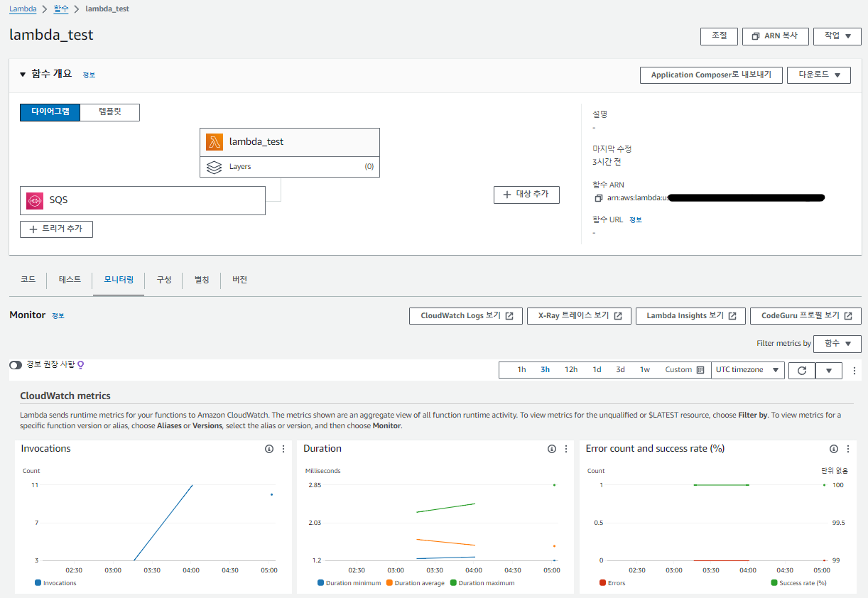The width and height of the screenshot is (868, 598).
Task: Select the 다이어그램 view toggle
Action: [x=50, y=112]
